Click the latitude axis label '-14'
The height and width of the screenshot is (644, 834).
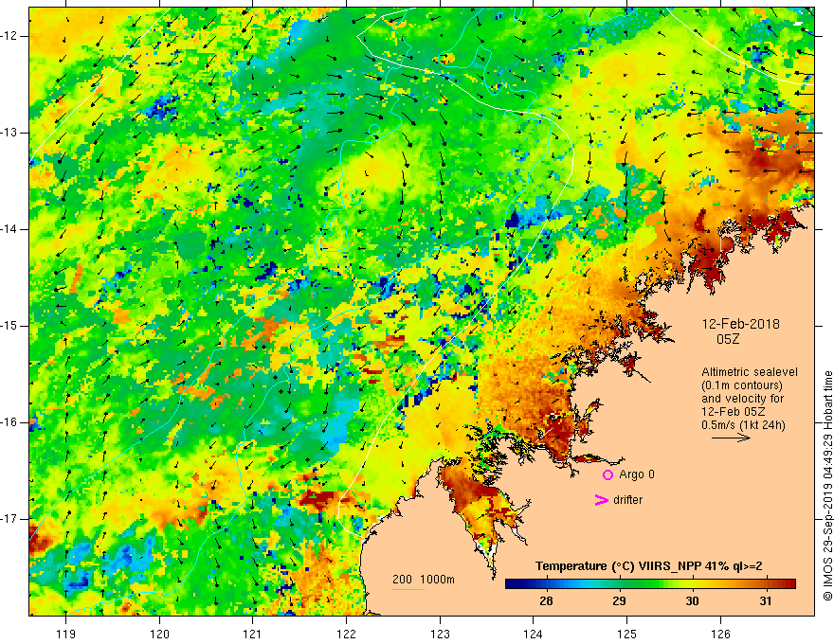click(9, 229)
